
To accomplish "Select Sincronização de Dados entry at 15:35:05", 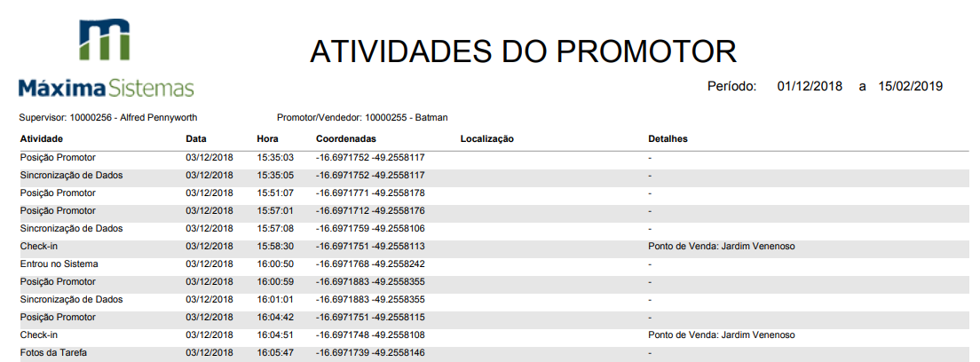I will pos(71,175).
